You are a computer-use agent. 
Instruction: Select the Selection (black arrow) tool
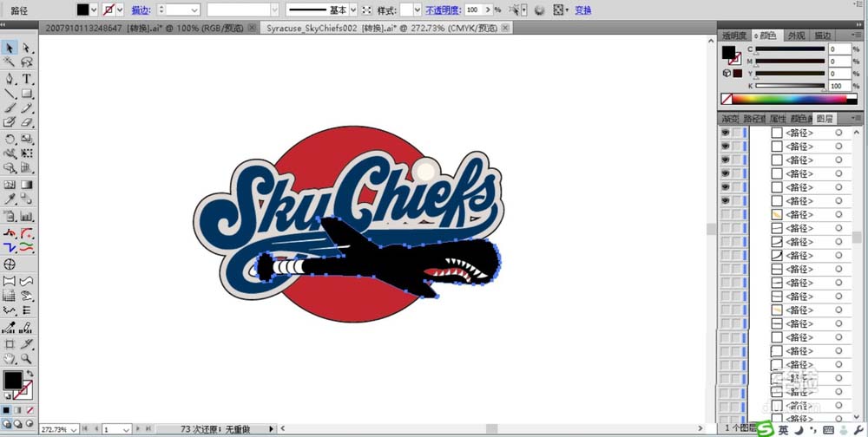[10, 49]
